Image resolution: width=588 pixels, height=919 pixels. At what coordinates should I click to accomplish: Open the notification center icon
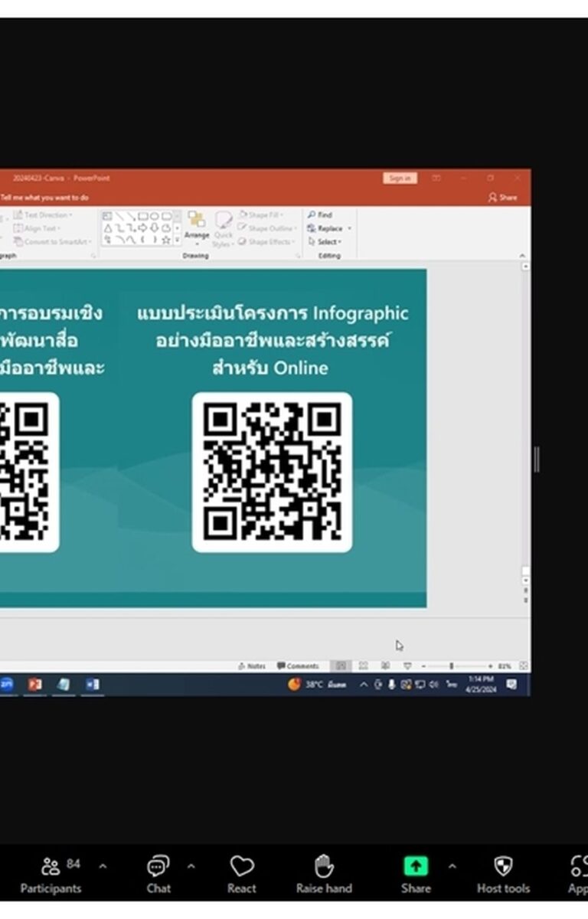click(511, 685)
